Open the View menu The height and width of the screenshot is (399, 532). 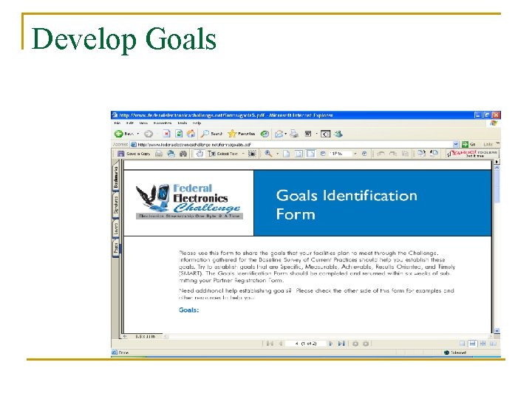click(143, 123)
